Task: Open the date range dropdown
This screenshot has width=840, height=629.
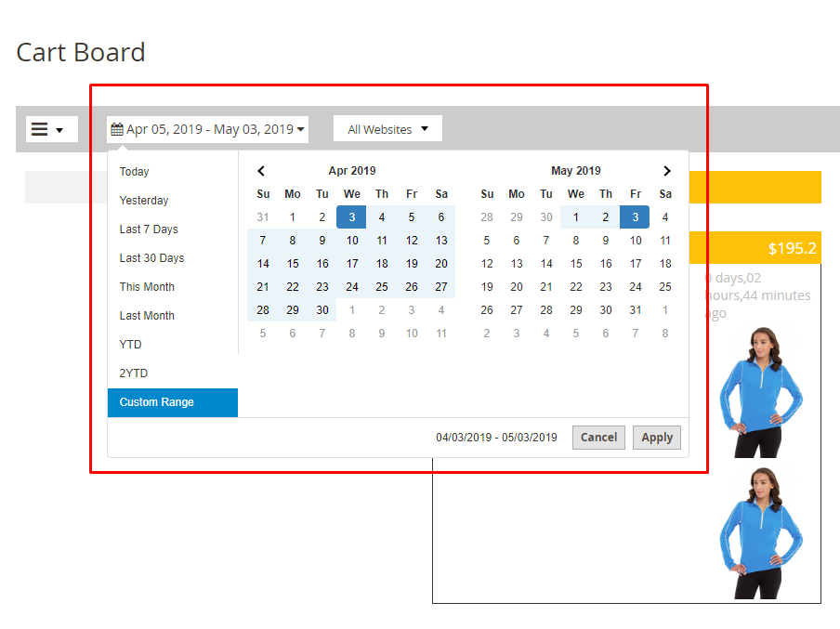Action: tap(207, 129)
